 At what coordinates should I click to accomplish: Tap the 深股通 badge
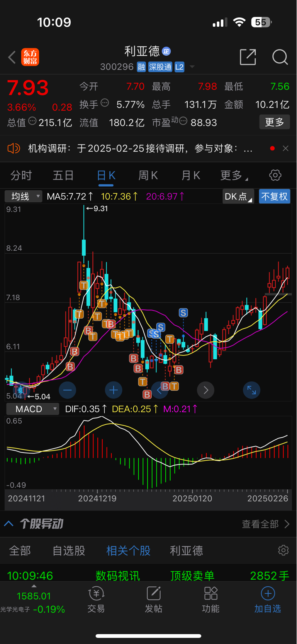click(160, 67)
